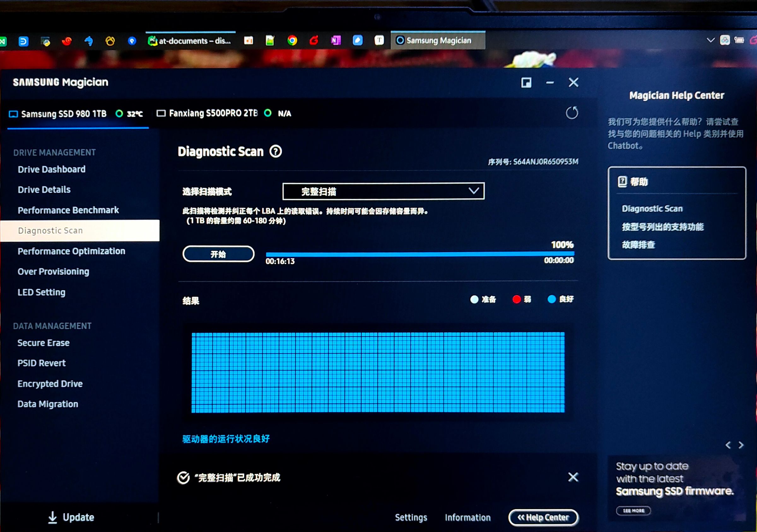The width and height of the screenshot is (757, 532).
Task: Select the Fanxiang S500PRO 2TB drive tab
Action: coord(213,114)
